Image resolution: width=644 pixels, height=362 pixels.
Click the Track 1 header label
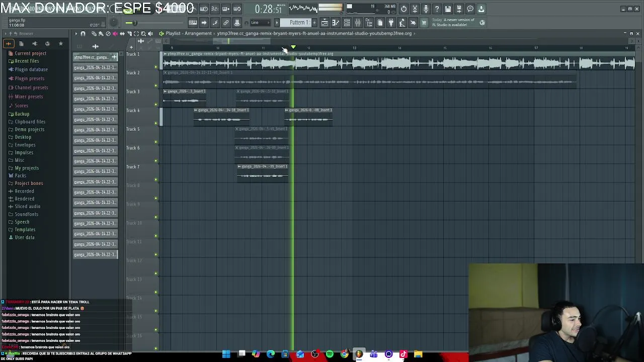[133, 54]
